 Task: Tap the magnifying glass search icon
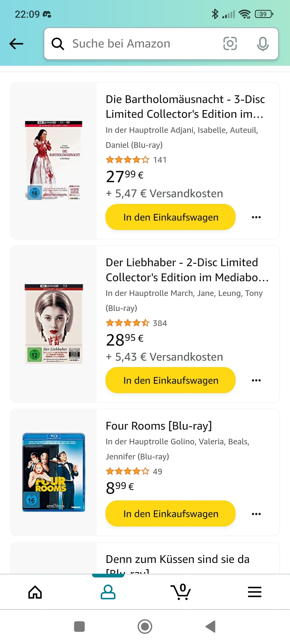coord(58,44)
